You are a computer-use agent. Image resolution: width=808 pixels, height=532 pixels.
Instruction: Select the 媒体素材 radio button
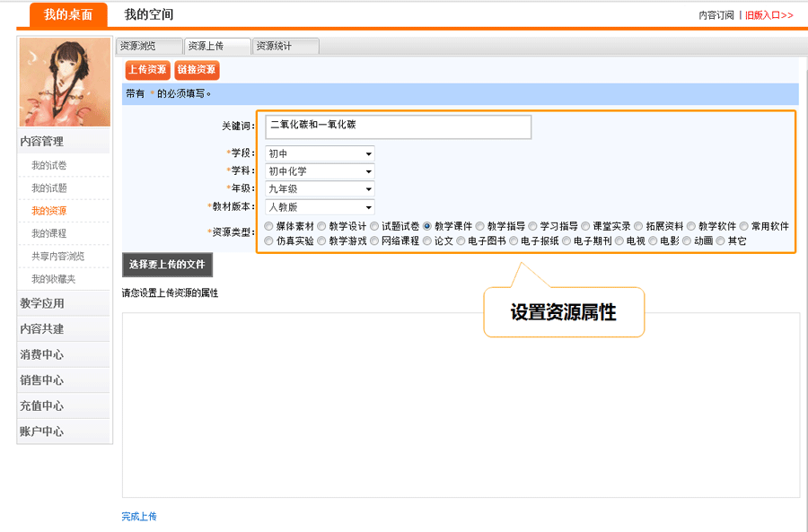click(269, 227)
